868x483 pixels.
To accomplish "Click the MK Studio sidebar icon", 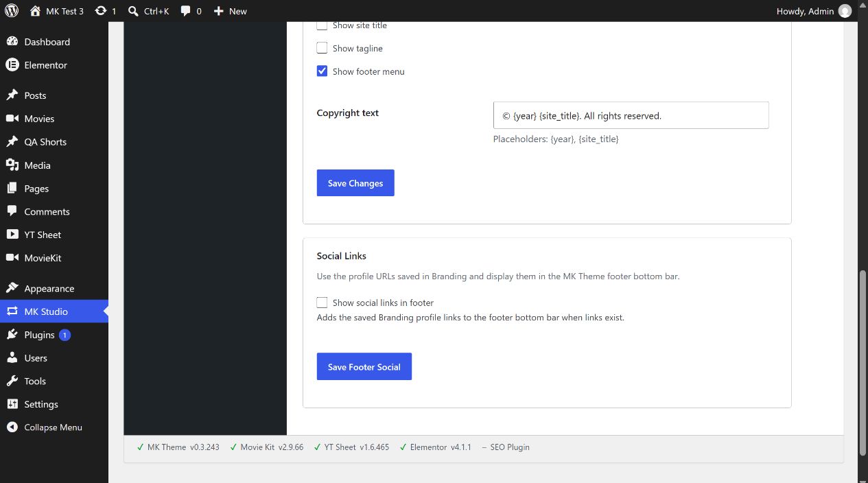I will pyautogui.click(x=12, y=311).
